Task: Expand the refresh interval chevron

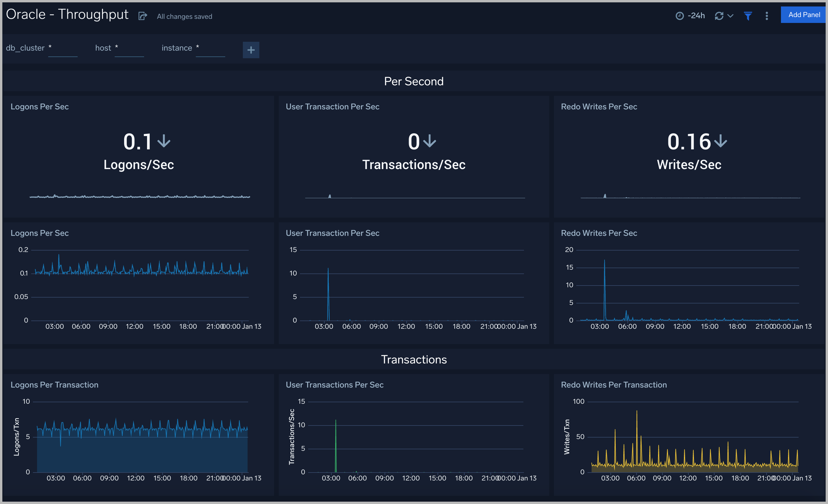Action: [731, 16]
